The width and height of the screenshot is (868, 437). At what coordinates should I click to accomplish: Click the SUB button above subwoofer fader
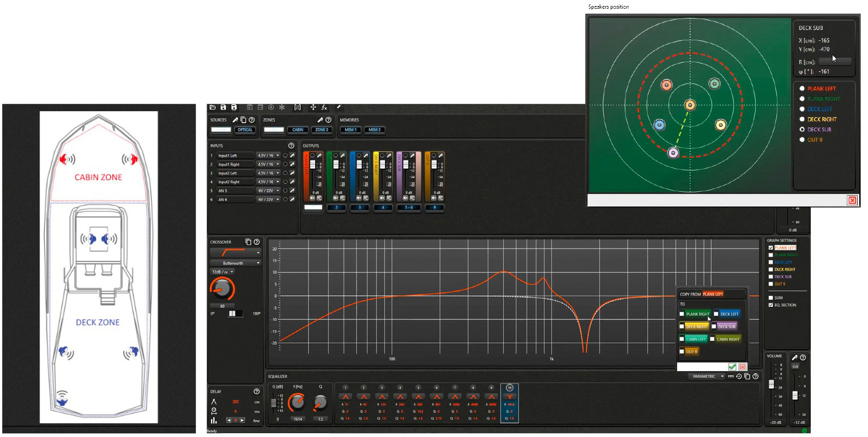pyautogui.click(x=795, y=367)
